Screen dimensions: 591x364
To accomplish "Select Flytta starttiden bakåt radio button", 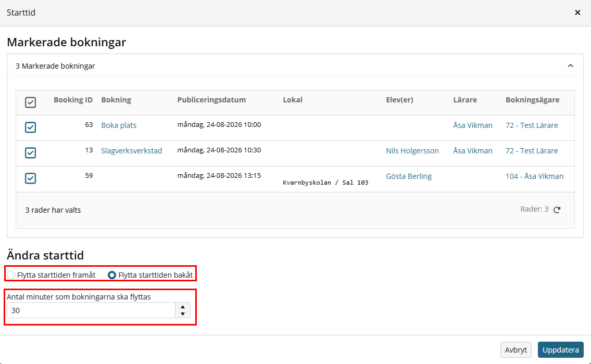I will [112, 275].
